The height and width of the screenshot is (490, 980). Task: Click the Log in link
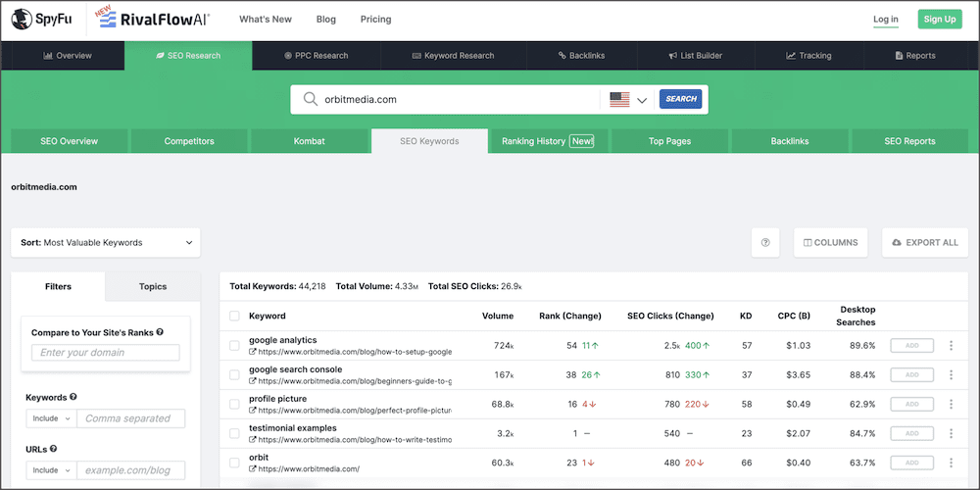coord(886,19)
